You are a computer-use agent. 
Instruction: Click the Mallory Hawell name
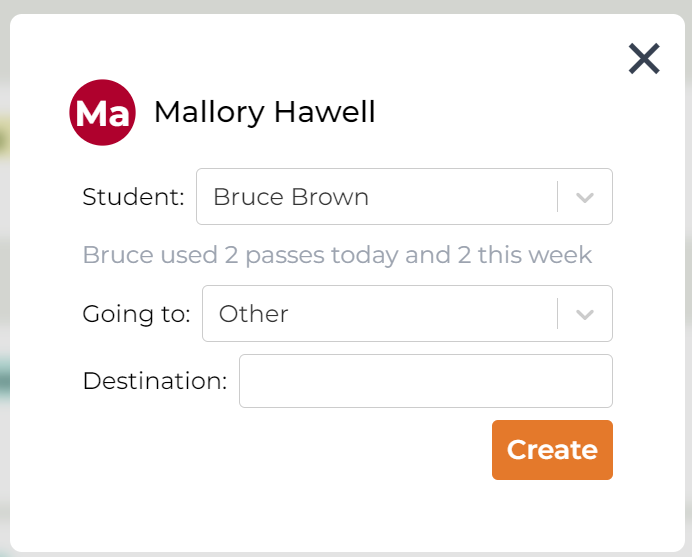264,112
